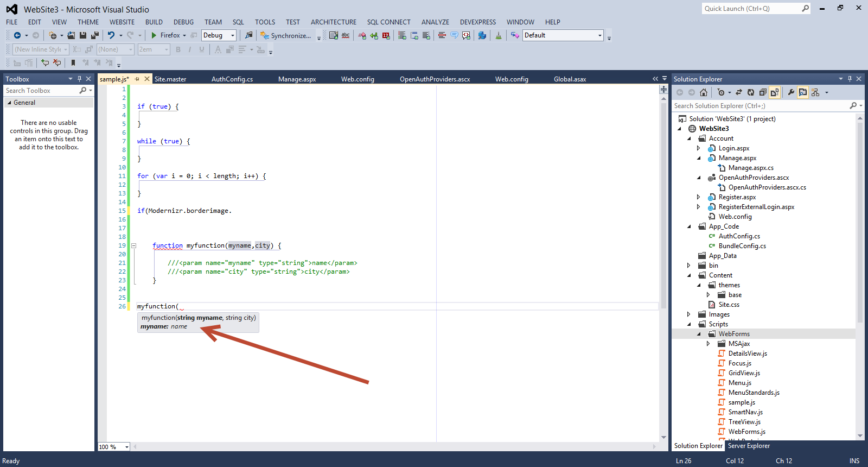Collapse the Account folder

(x=690, y=138)
